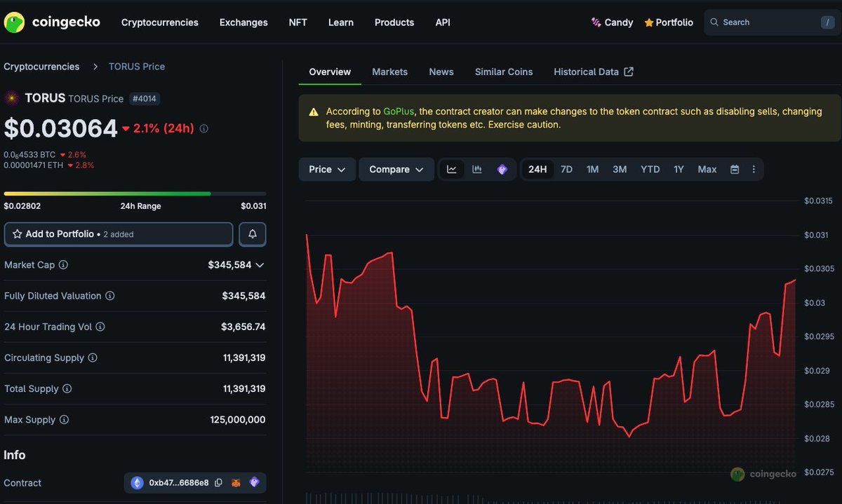
Task: Show Market Cap info tooltip
Action: (63, 265)
